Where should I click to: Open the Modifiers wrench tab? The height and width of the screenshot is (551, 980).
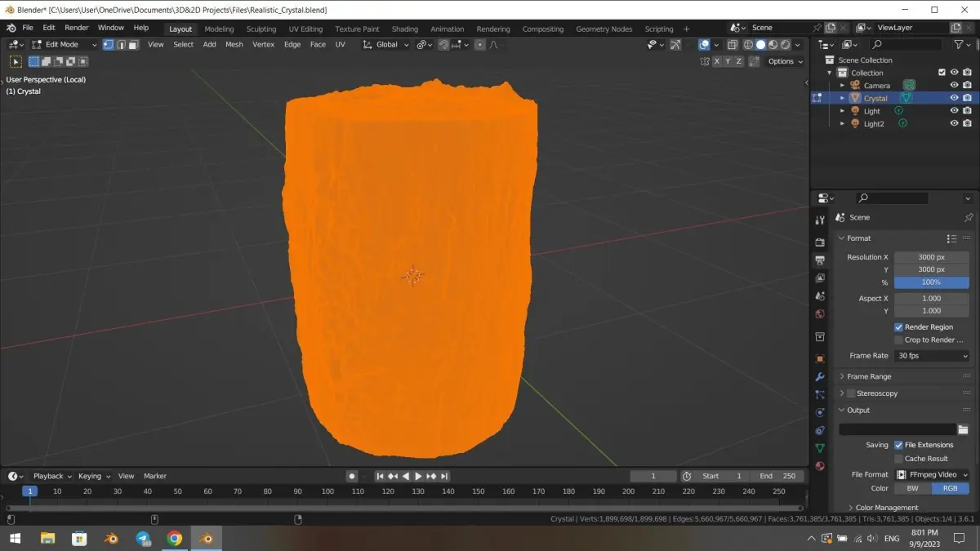820,376
